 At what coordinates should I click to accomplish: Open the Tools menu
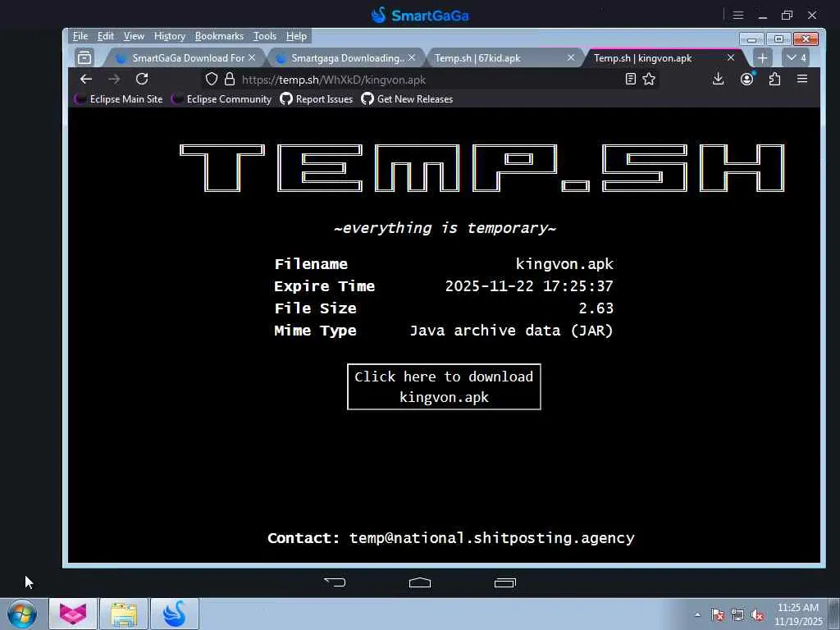tap(265, 36)
